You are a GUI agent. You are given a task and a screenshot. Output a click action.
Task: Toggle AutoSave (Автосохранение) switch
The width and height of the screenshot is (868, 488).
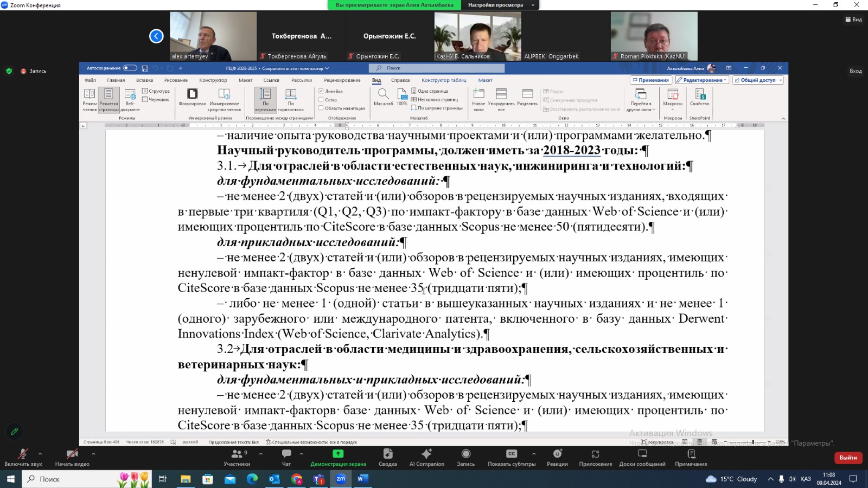pos(130,68)
